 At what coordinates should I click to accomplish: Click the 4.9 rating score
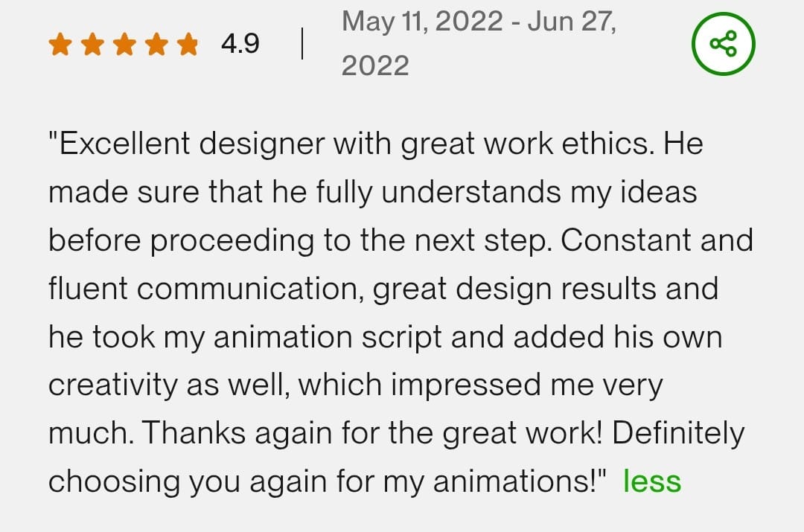click(x=240, y=44)
